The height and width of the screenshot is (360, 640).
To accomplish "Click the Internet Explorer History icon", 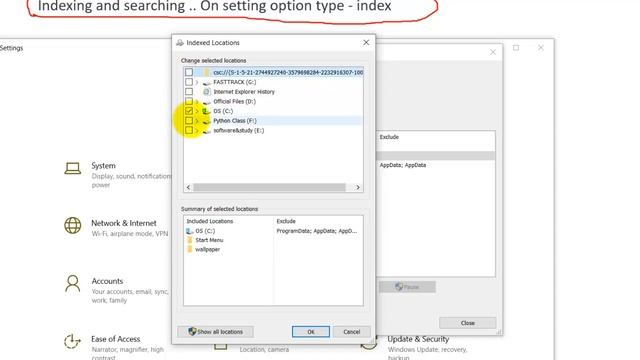I will [x=207, y=92].
